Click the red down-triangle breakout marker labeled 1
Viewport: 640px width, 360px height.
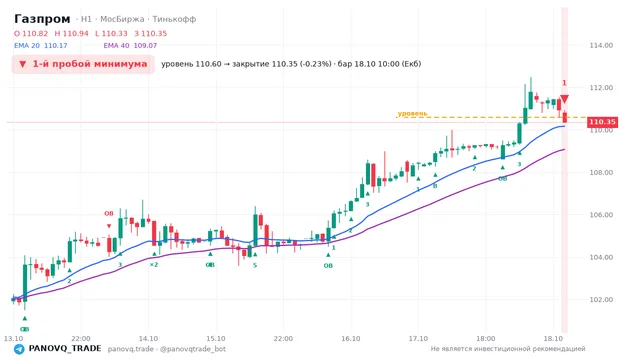point(564,99)
